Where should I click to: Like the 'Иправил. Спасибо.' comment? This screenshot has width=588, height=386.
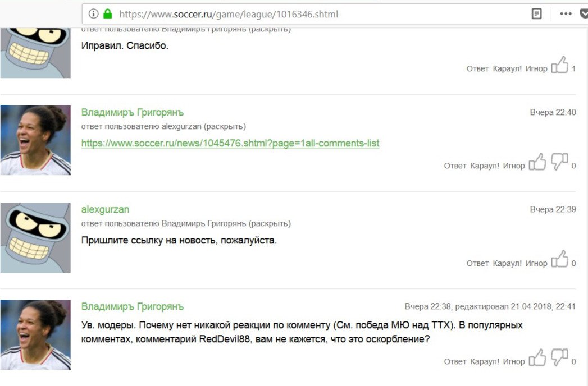coord(559,65)
